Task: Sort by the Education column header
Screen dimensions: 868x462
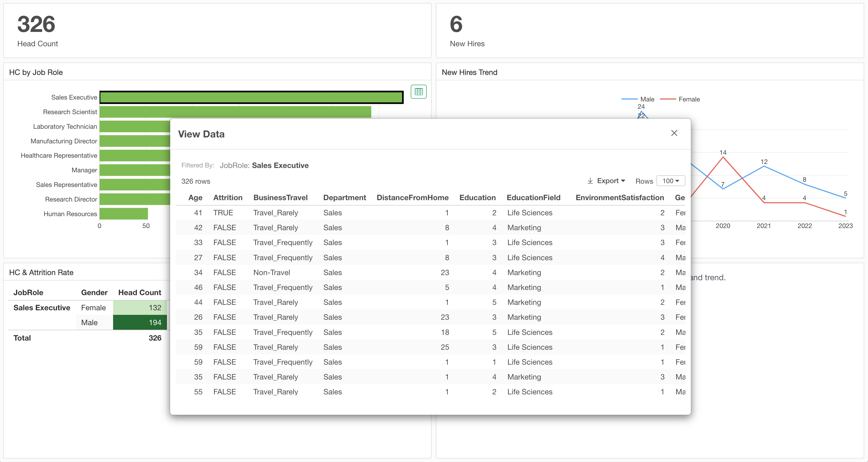Action: tap(478, 198)
